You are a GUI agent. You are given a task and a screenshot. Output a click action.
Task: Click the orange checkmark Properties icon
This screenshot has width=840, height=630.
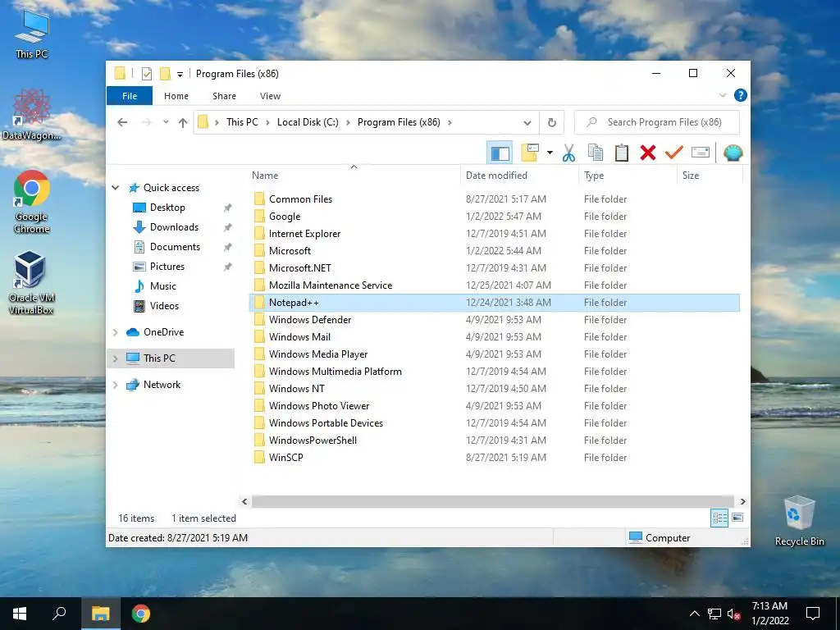[673, 153]
